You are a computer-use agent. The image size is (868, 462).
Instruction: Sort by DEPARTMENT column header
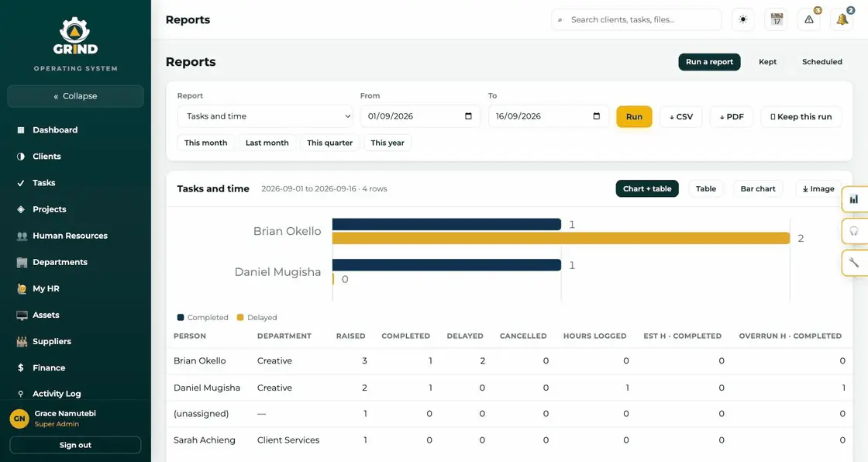pos(284,336)
